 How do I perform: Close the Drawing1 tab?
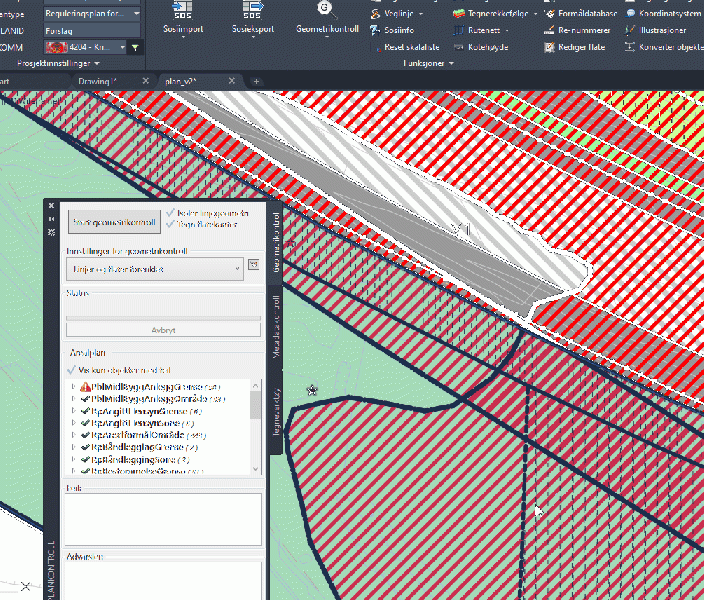tap(145, 81)
